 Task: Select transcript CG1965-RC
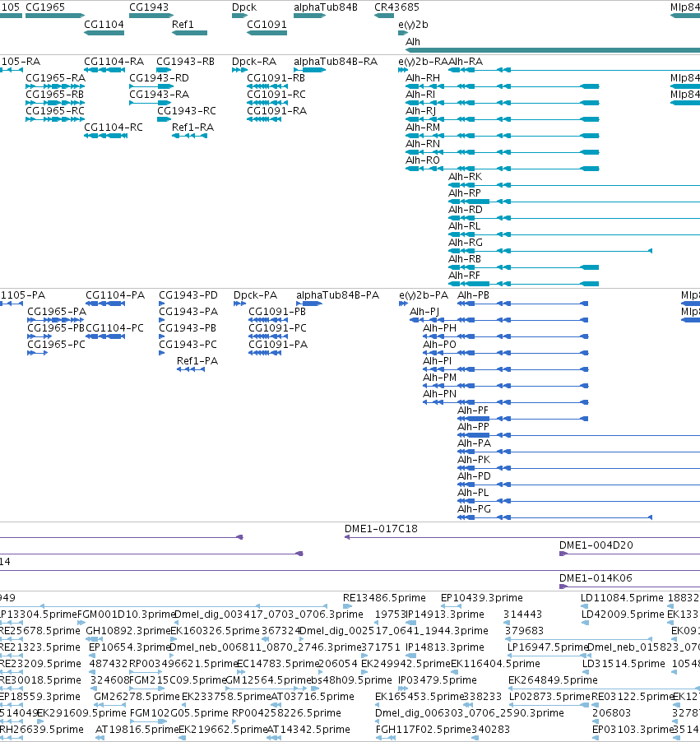(x=55, y=119)
